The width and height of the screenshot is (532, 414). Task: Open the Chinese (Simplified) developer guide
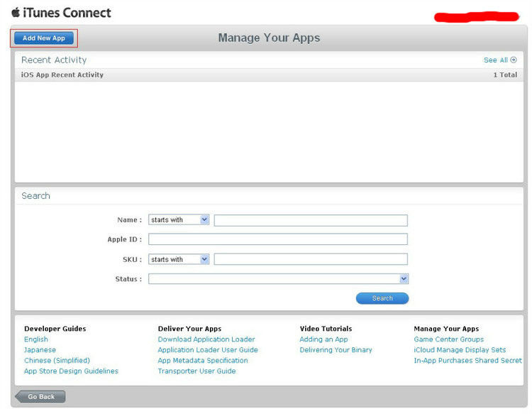[57, 360]
